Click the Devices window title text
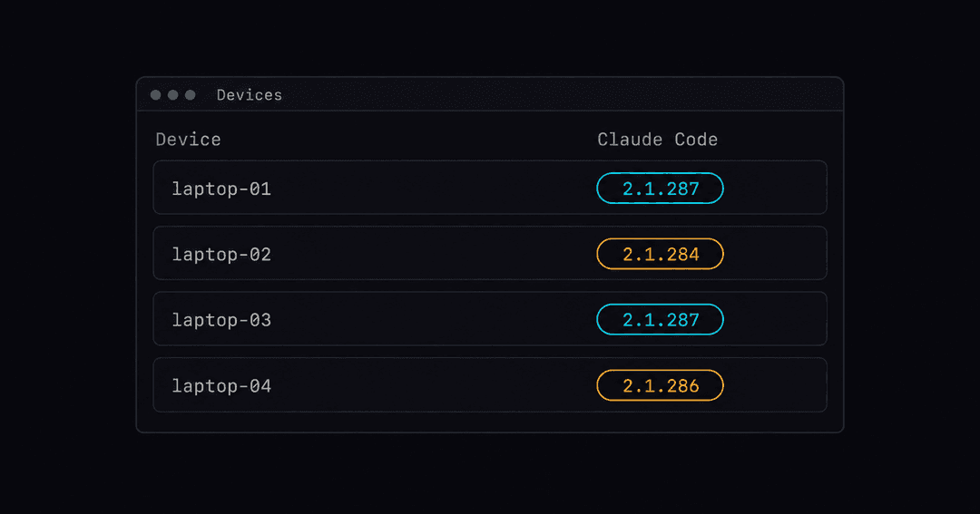The height and width of the screenshot is (514, 980). pyautogui.click(x=250, y=95)
